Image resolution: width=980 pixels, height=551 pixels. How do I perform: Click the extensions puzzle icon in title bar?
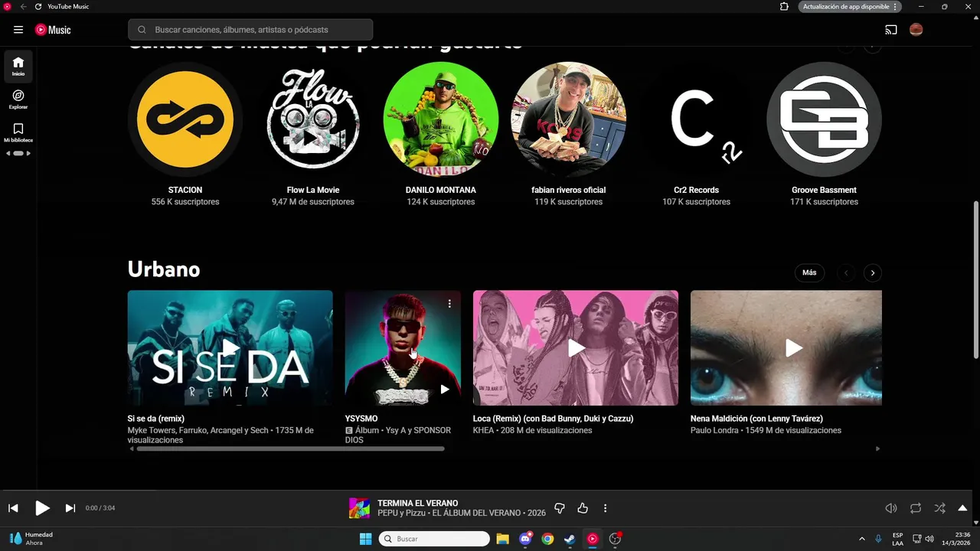click(x=784, y=6)
